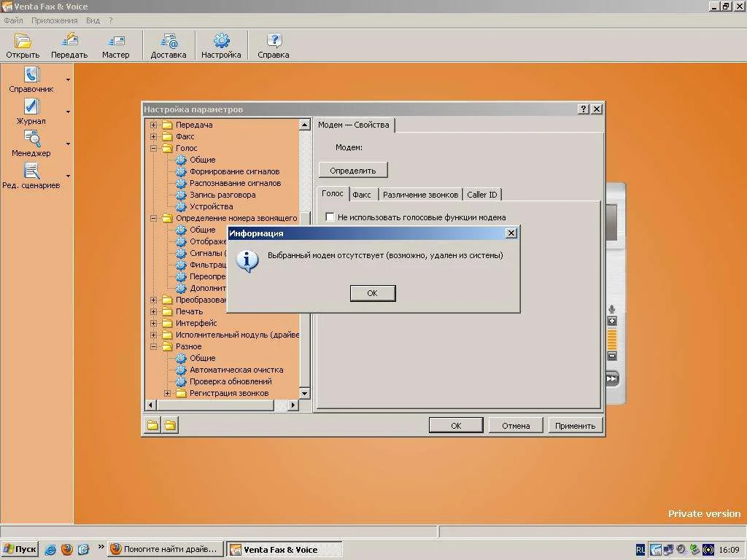This screenshot has height=560, width=747.
Task: Click the Применить button
Action: click(575, 426)
